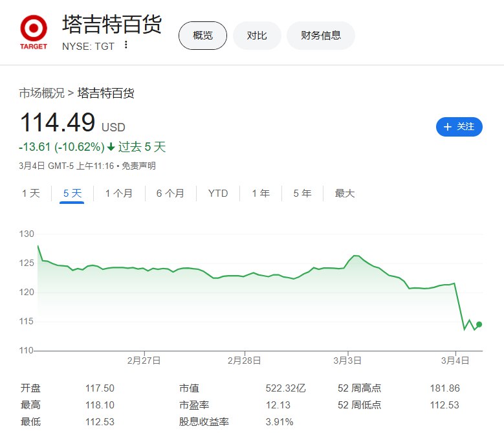Click the 市值 value 522.32亿
Screen dimensions: 504x433
pyautogui.click(x=285, y=388)
